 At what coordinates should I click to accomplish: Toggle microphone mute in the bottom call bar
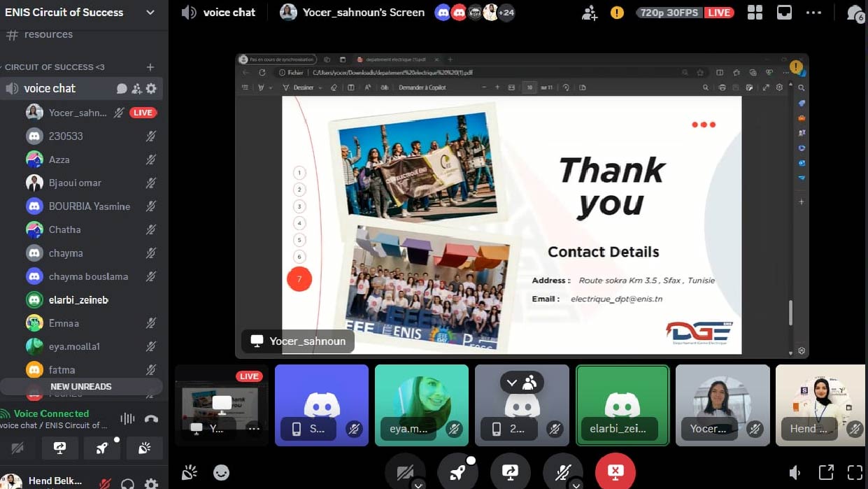coord(562,472)
